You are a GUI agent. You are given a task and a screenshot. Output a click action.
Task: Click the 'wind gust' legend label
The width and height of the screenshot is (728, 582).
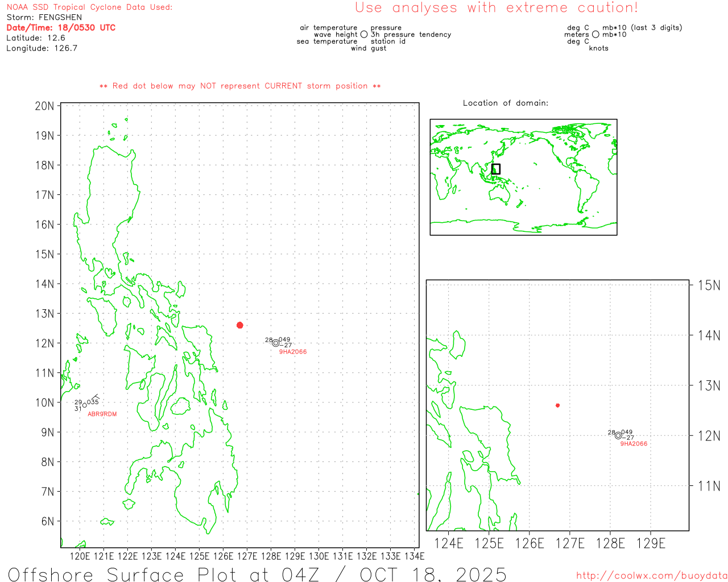click(x=369, y=48)
